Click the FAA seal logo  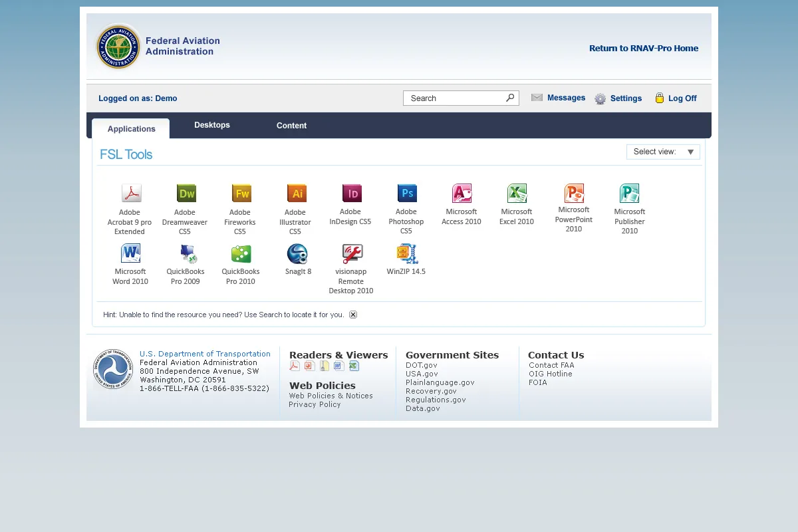pyautogui.click(x=118, y=47)
